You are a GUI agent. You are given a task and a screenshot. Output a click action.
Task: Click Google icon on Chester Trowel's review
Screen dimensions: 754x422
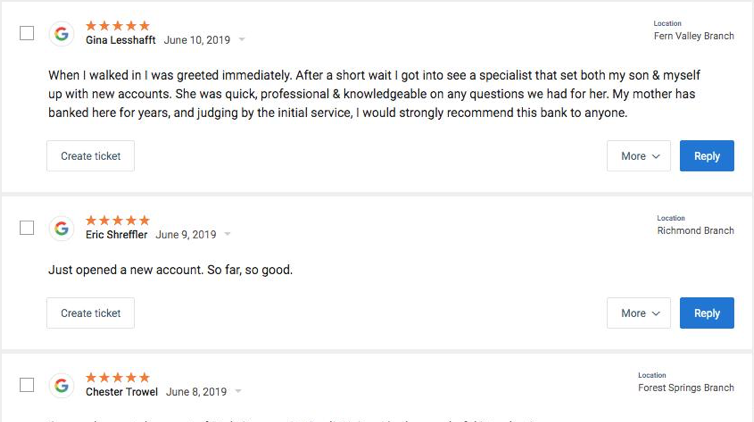coord(62,385)
